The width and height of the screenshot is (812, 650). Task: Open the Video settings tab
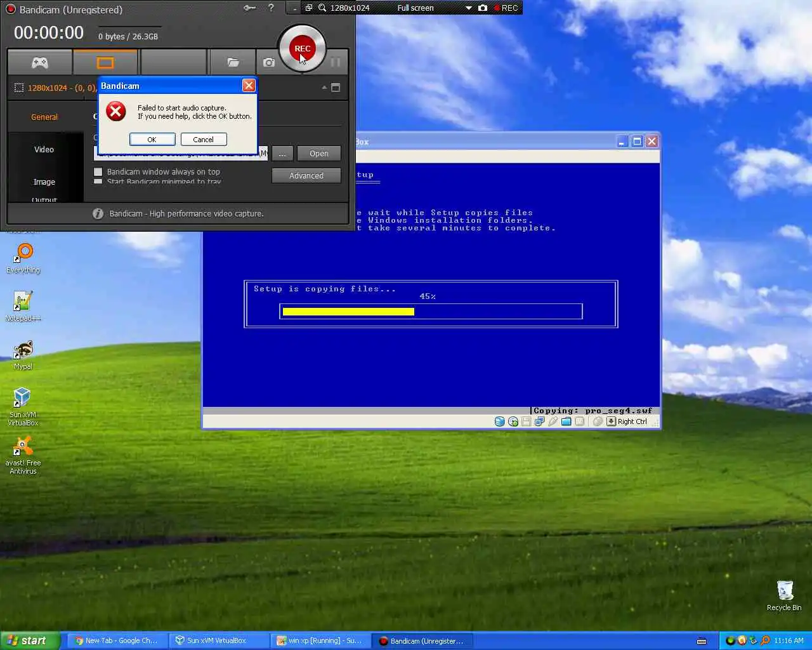(x=44, y=149)
